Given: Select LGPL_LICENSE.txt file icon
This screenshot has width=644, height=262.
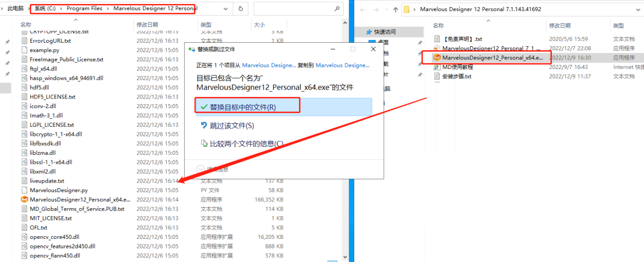Looking at the screenshot, I should (25, 125).
